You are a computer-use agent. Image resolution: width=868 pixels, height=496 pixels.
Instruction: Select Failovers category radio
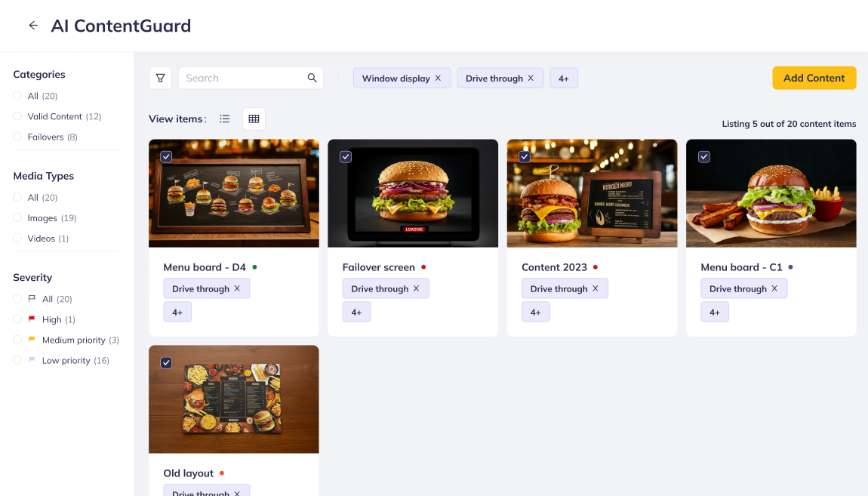coord(17,136)
